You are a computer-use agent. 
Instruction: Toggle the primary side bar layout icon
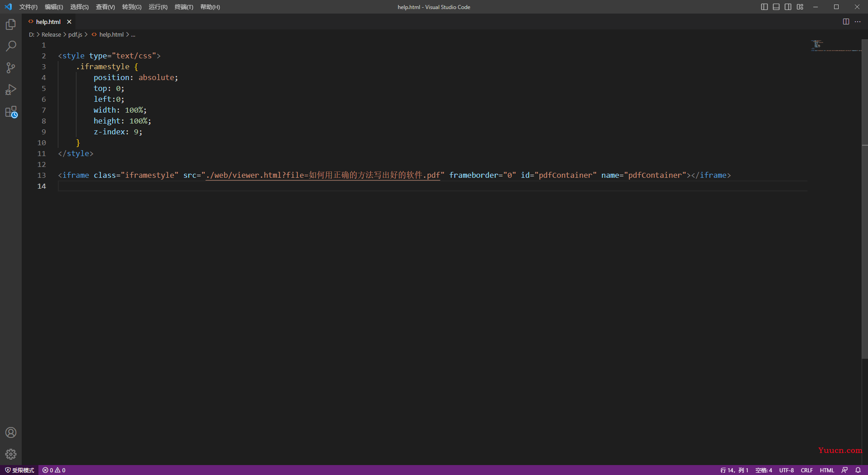pos(764,7)
